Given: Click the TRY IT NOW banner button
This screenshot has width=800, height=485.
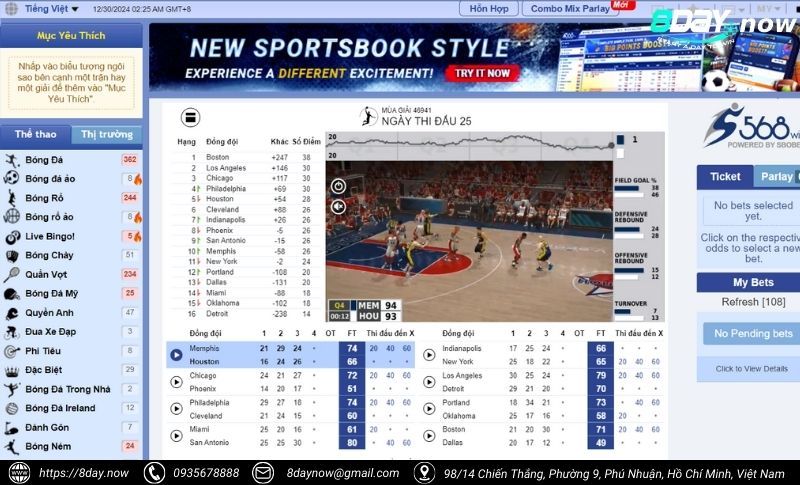Looking at the screenshot, I should (483, 73).
